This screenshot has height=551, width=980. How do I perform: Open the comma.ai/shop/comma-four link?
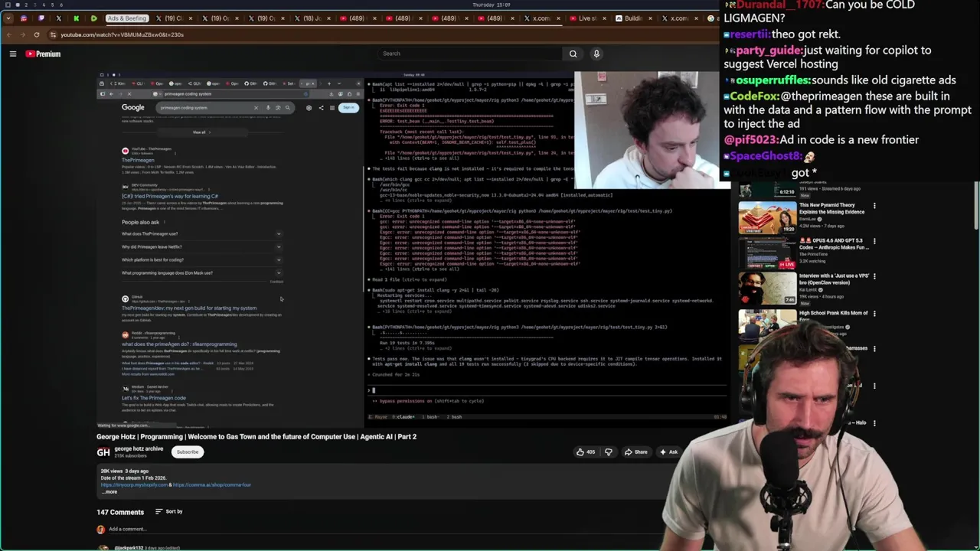(x=212, y=484)
